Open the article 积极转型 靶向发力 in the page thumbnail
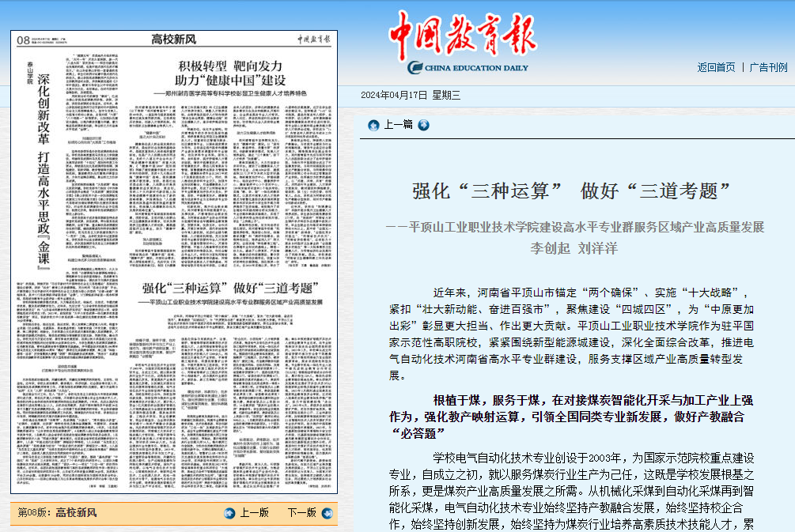 (230, 74)
